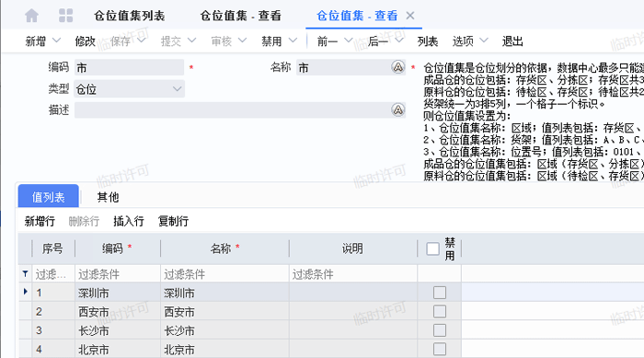
Task: Check 禁用 box for 北京市 row
Action: 440,349
